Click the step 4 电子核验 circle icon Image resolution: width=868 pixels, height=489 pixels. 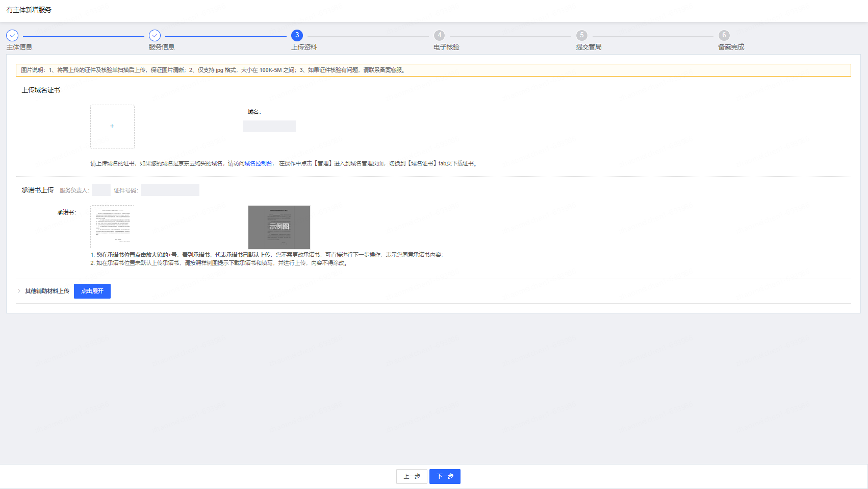pos(439,35)
